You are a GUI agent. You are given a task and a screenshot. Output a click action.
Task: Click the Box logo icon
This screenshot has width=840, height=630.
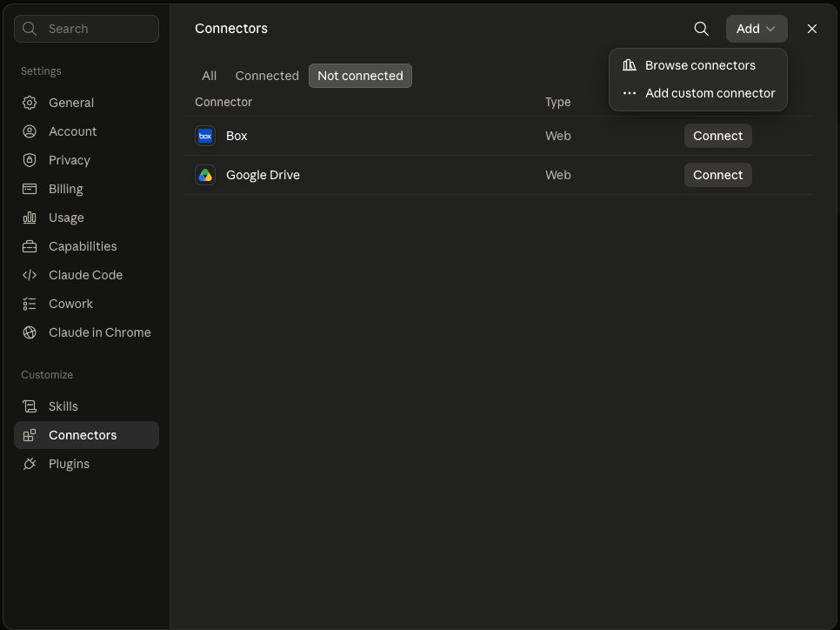(205, 136)
